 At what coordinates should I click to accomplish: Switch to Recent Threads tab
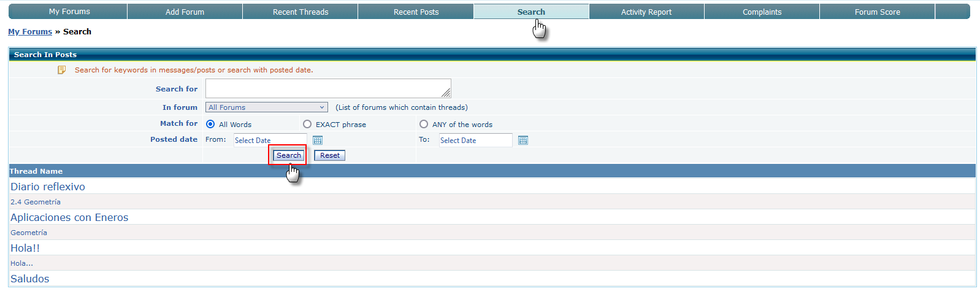point(301,12)
